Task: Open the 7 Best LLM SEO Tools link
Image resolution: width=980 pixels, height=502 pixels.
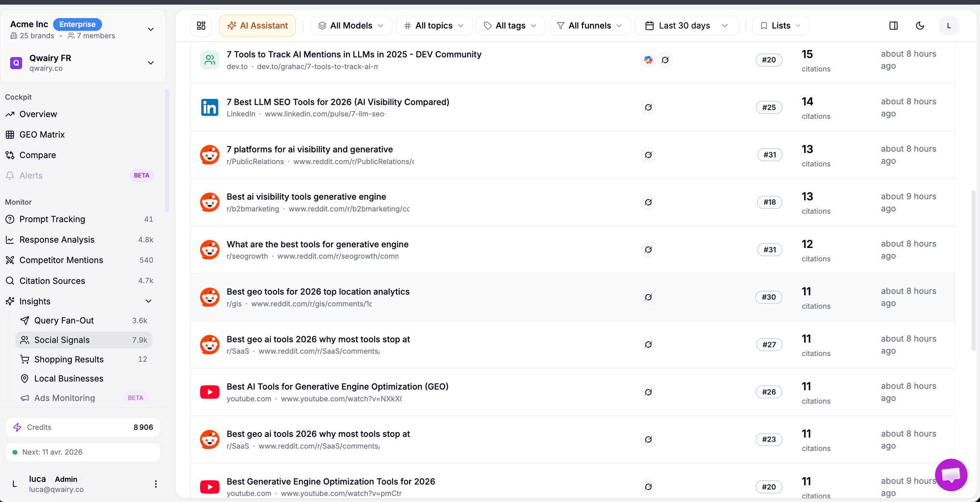Action: pyautogui.click(x=338, y=102)
